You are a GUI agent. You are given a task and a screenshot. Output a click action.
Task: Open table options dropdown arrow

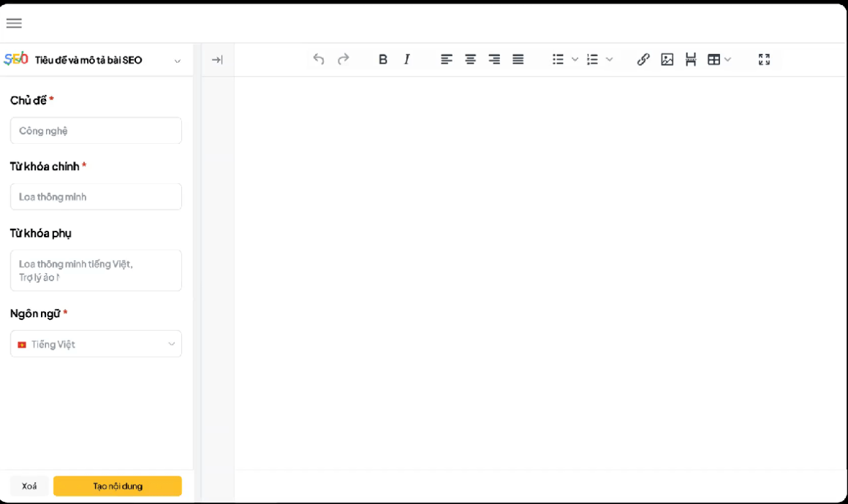pos(727,59)
